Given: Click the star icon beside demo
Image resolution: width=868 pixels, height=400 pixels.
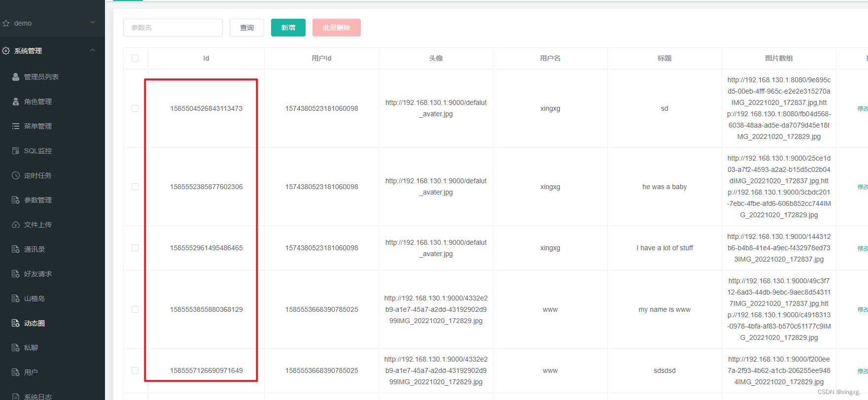Looking at the screenshot, I should (6, 23).
